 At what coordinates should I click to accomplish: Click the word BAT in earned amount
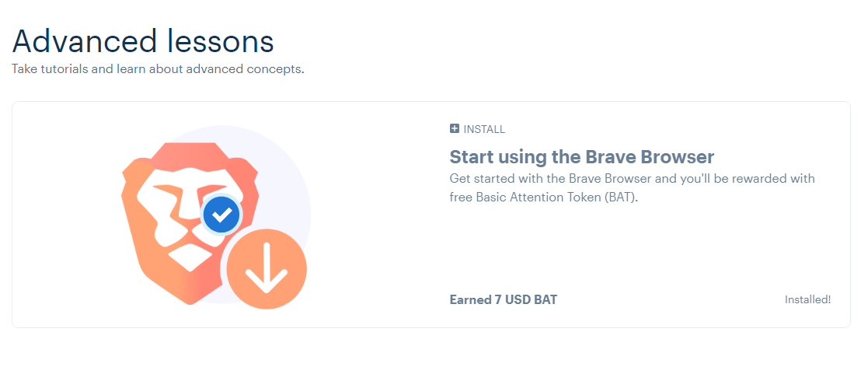pos(546,299)
